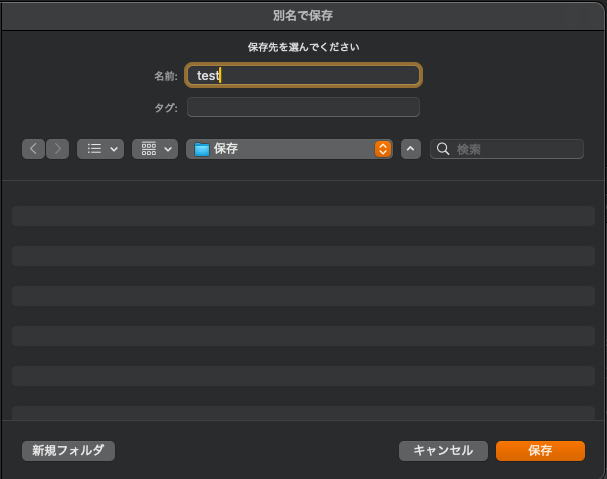
Task: Select the third empty row in the file list
Action: 304,296
